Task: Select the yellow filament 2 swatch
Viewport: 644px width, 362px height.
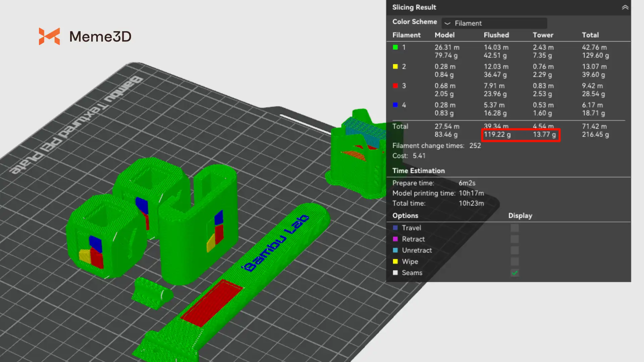Action: 395,66
